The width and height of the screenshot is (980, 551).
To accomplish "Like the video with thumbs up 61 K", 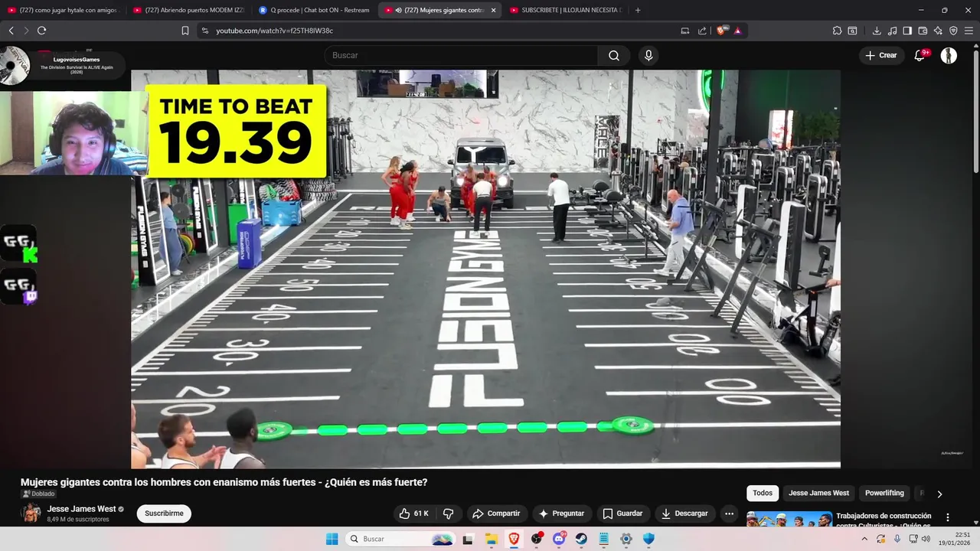I will click(414, 514).
